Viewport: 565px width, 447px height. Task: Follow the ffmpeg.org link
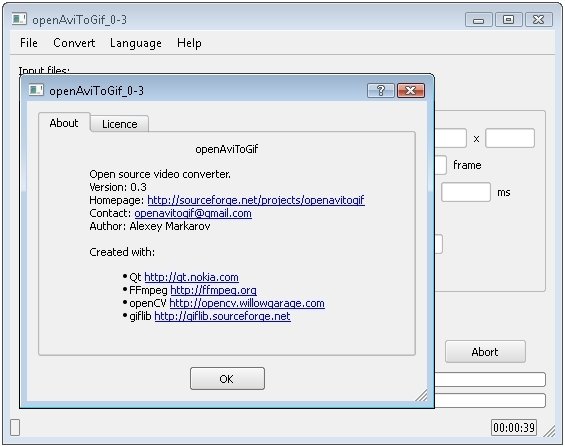coord(213,290)
